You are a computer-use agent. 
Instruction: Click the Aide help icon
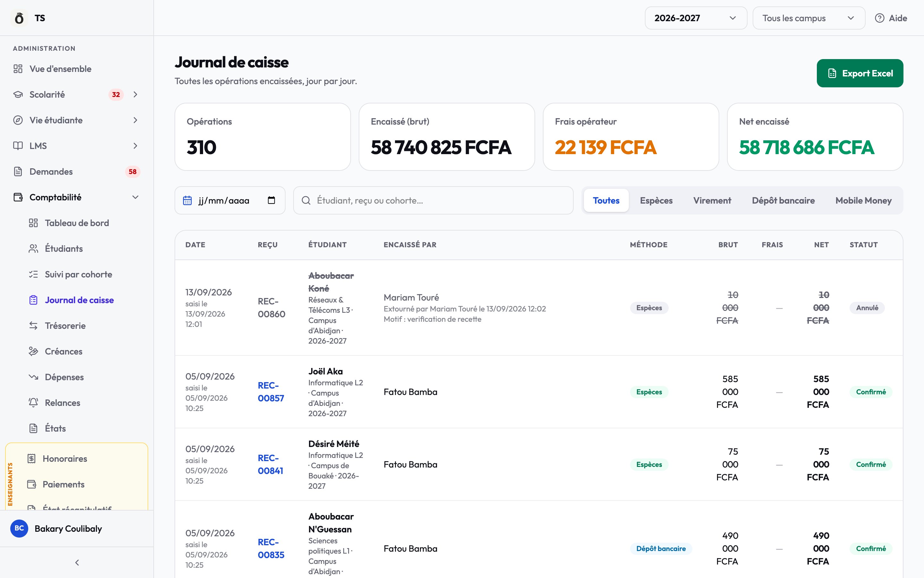(879, 18)
